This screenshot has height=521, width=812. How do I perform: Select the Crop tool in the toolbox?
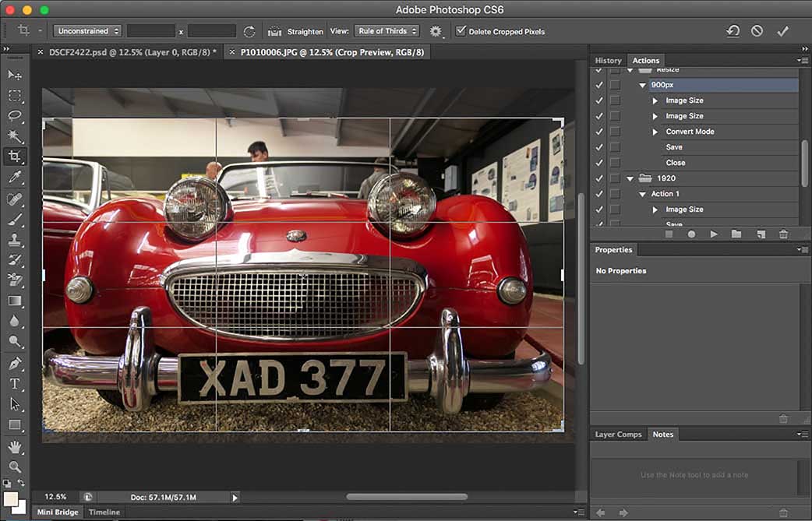coord(15,157)
